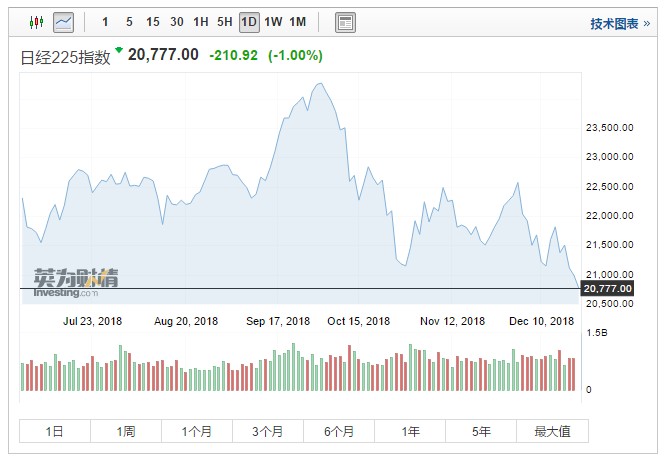Switch interval to 5H

point(225,22)
